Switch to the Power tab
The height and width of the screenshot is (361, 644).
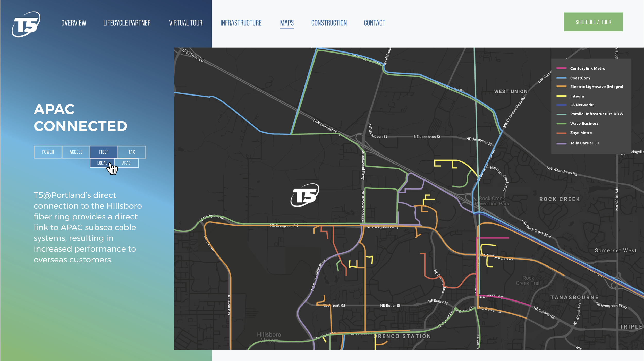click(48, 152)
